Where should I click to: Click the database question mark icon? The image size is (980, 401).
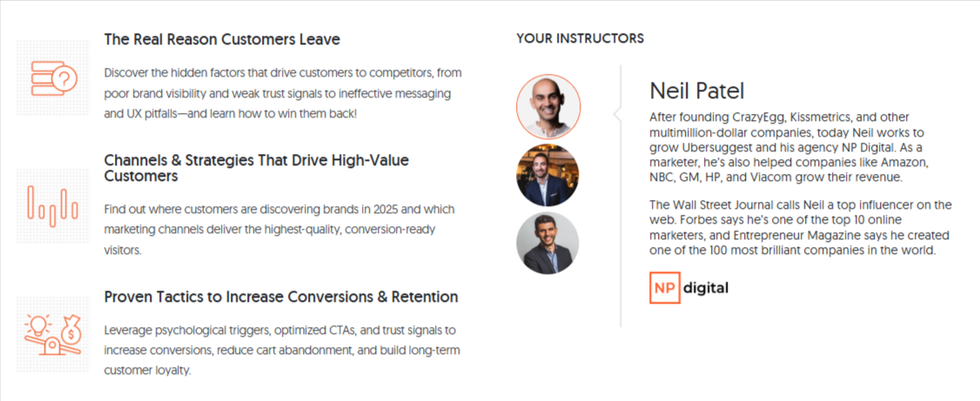click(x=54, y=78)
